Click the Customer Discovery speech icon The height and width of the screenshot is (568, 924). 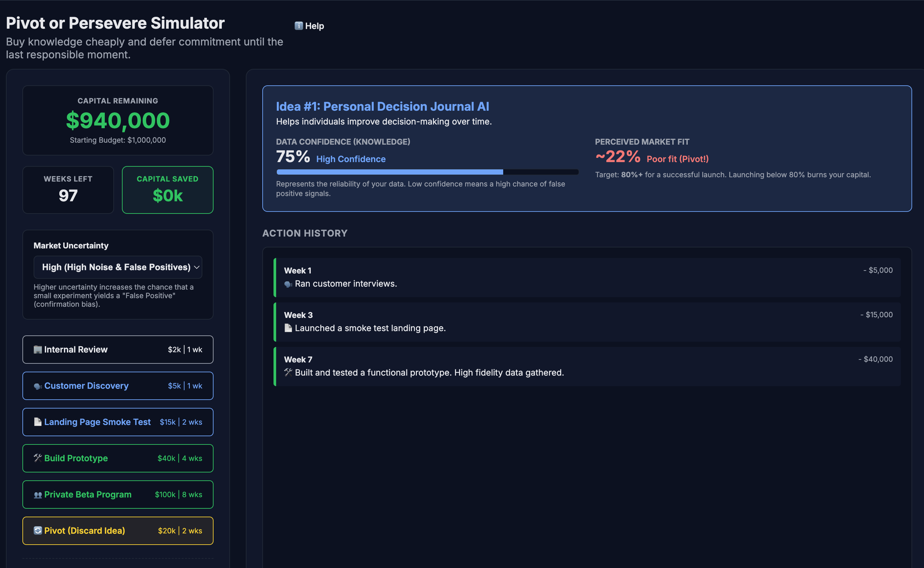coord(38,386)
